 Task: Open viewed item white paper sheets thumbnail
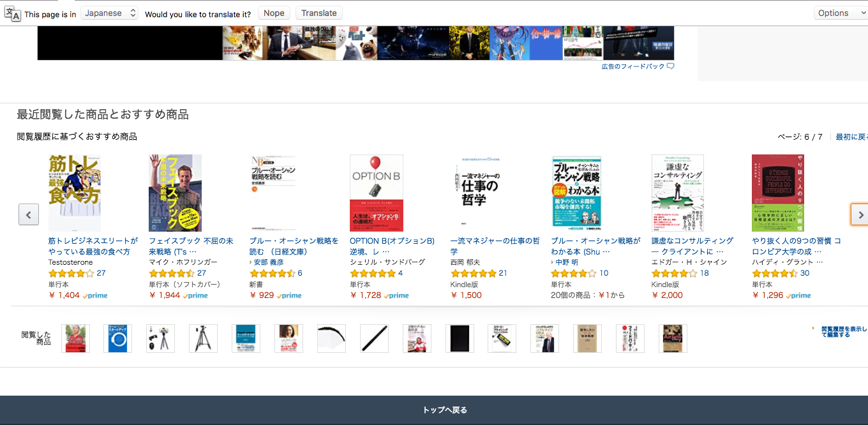click(x=331, y=338)
